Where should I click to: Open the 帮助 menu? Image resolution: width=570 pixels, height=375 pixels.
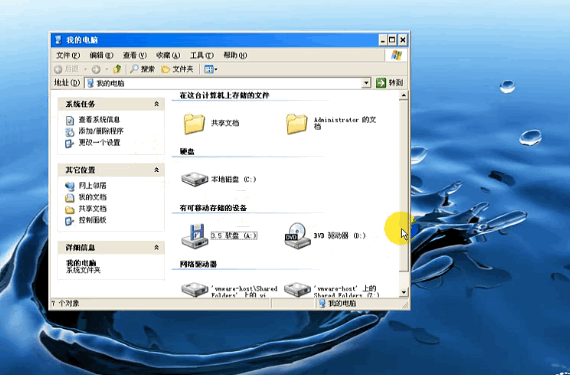point(235,55)
